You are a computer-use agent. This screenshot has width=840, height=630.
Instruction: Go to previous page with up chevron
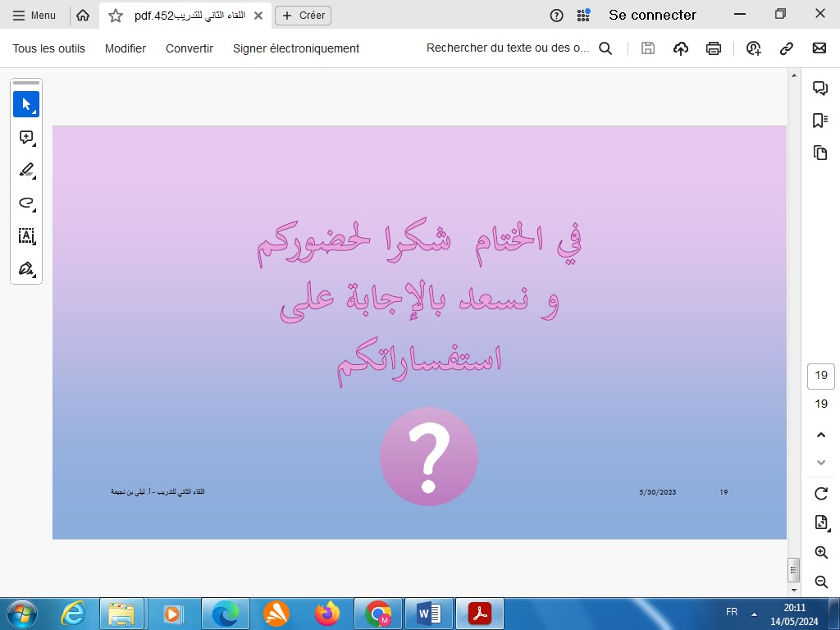(x=820, y=435)
